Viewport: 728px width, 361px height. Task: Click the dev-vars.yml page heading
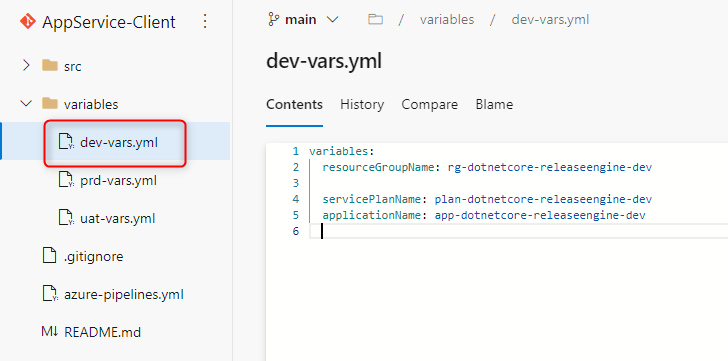coord(324,61)
